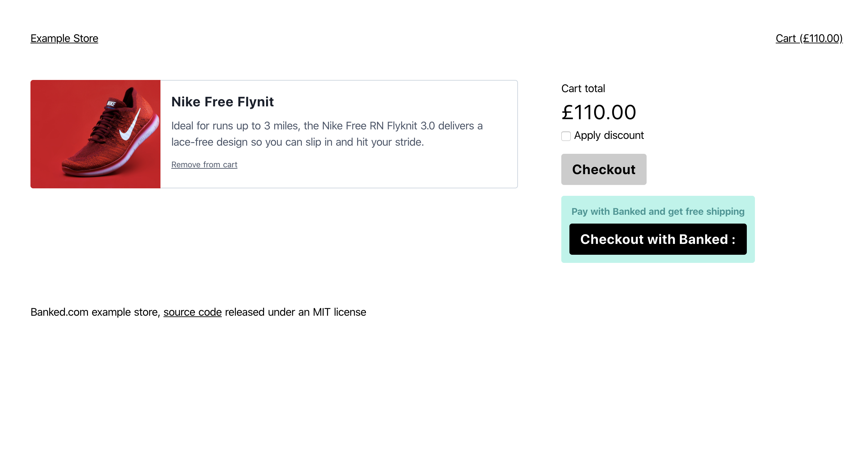Click the Banked colon logo icon
The image size is (868, 458).
(x=733, y=240)
